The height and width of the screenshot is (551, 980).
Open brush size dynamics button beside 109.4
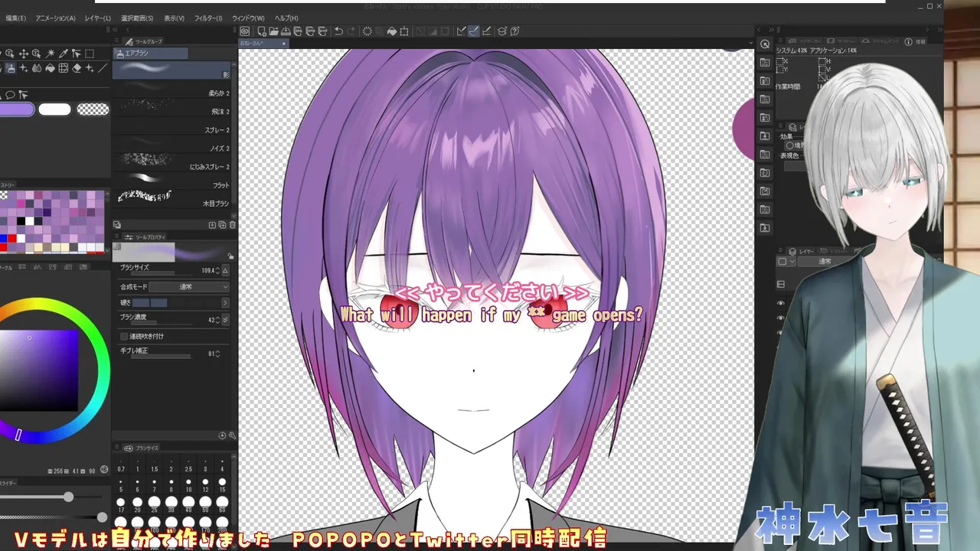225,271
